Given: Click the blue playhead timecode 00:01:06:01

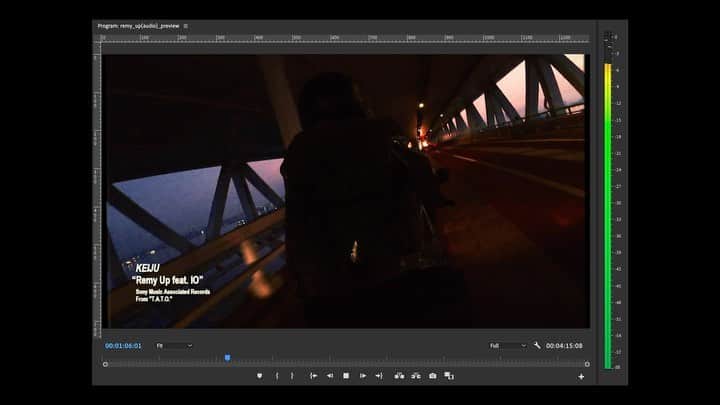Looking at the screenshot, I should (123, 346).
